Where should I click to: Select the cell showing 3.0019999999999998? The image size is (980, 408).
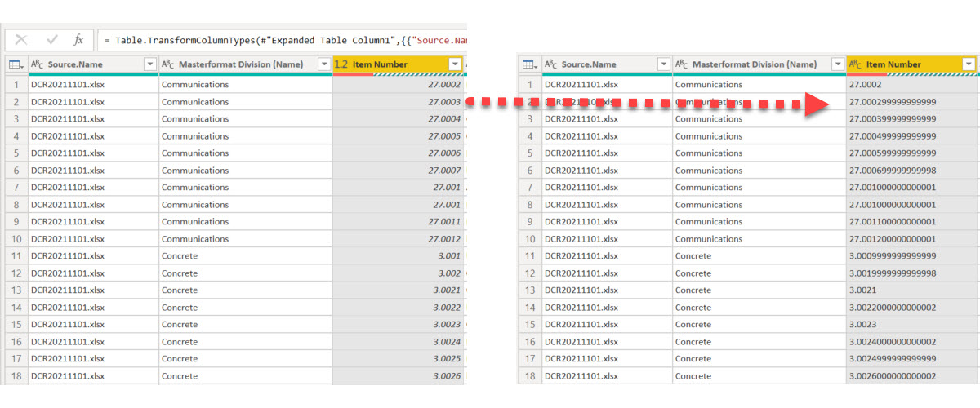click(x=912, y=273)
